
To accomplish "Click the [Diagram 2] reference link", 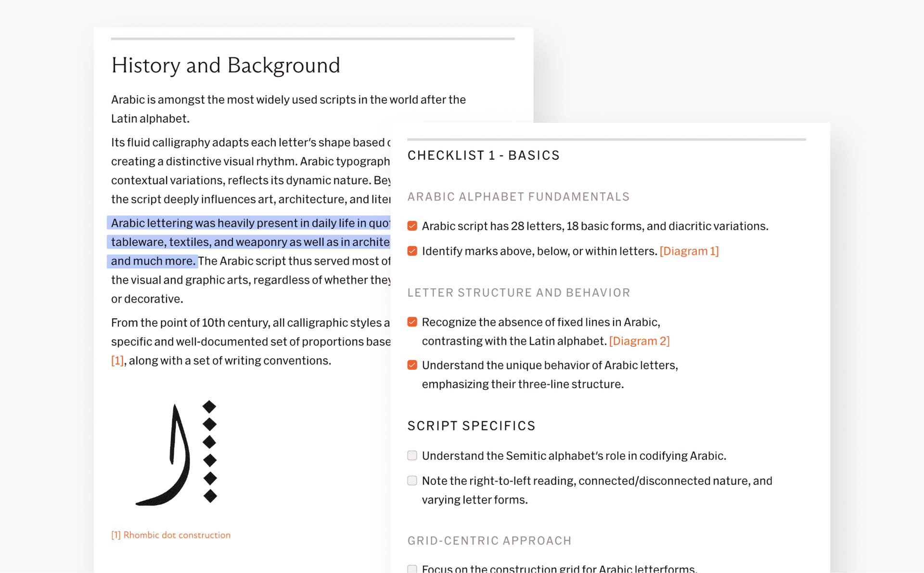I will (x=640, y=340).
